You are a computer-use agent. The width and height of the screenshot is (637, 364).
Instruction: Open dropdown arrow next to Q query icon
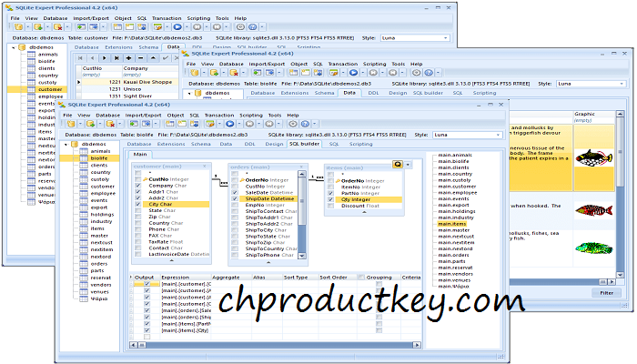[x=408, y=165]
